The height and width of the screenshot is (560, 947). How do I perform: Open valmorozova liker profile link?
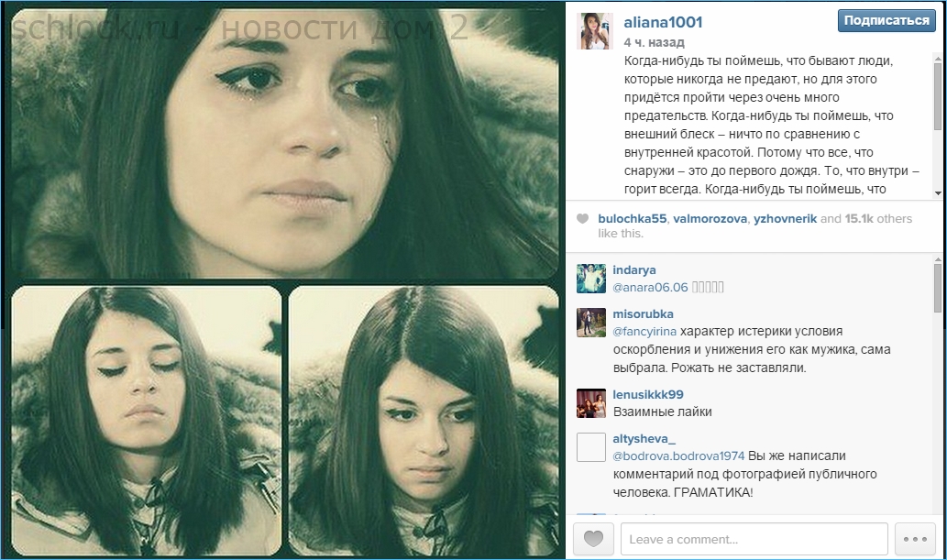click(x=710, y=219)
